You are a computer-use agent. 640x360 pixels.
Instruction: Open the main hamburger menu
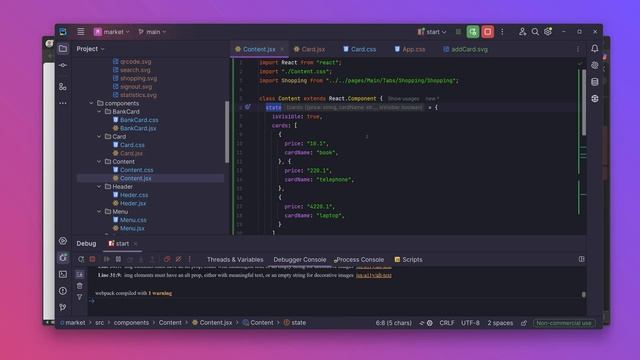point(81,31)
